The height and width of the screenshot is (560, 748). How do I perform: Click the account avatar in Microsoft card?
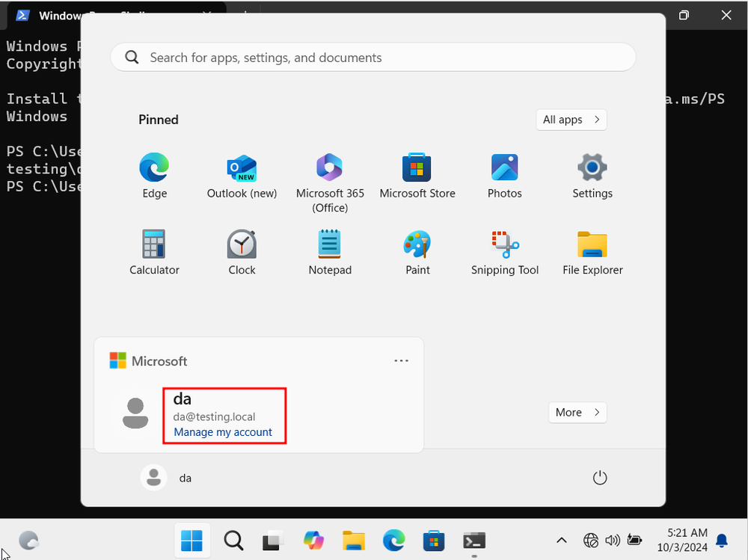coord(135,413)
